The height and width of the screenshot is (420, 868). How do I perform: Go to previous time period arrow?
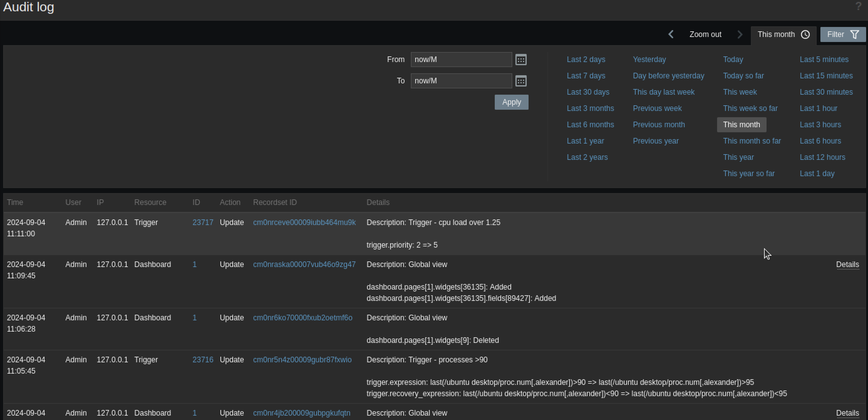pos(671,34)
